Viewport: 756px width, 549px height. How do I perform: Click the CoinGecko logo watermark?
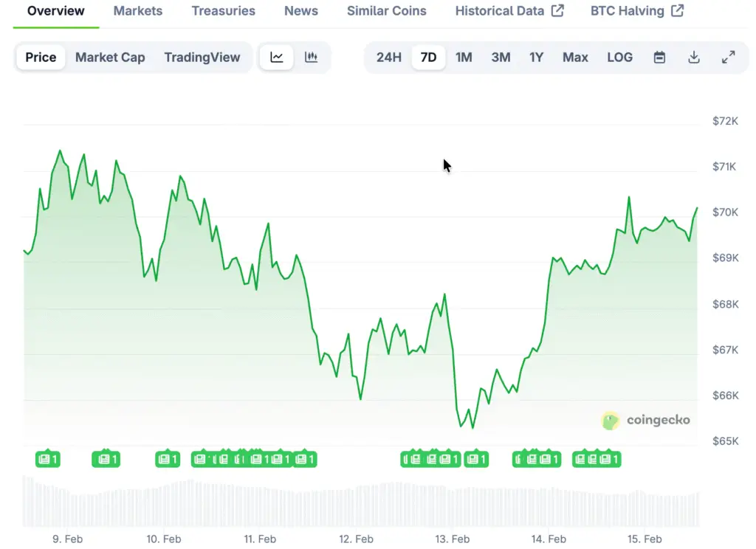pyautogui.click(x=647, y=421)
